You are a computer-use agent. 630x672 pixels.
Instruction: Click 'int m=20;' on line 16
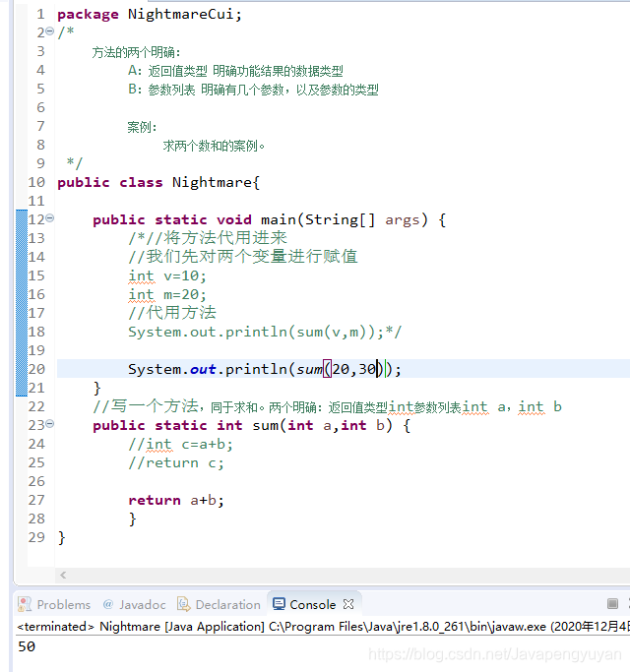click(x=167, y=294)
